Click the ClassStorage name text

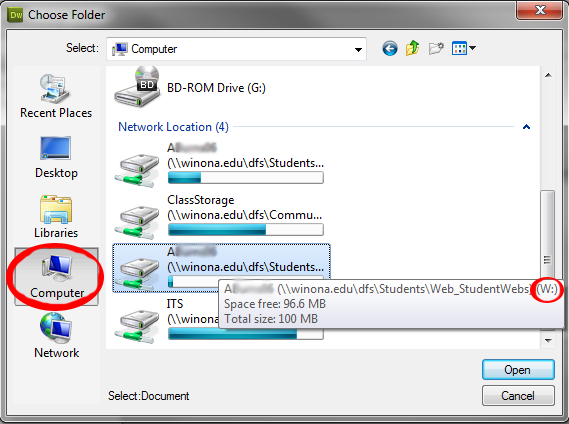pos(200,200)
